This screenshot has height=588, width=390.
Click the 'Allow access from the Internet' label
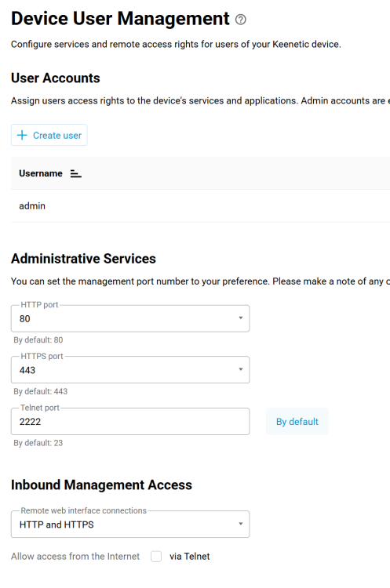75,557
